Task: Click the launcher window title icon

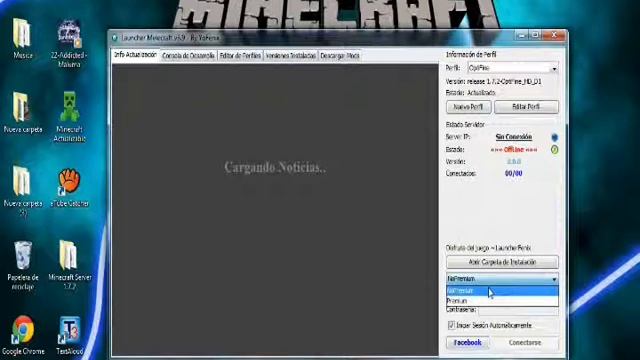Action: pos(115,38)
